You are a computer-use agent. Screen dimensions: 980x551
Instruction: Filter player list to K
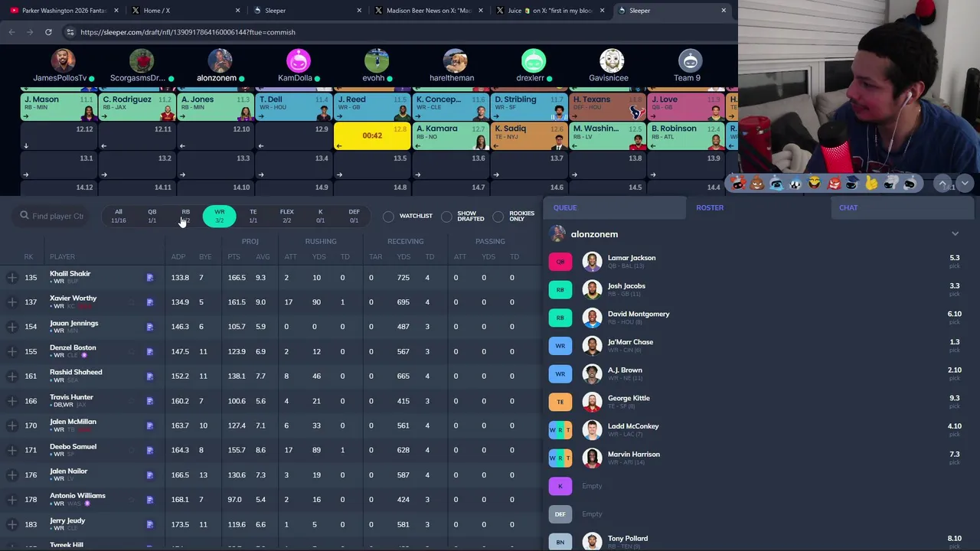320,217
